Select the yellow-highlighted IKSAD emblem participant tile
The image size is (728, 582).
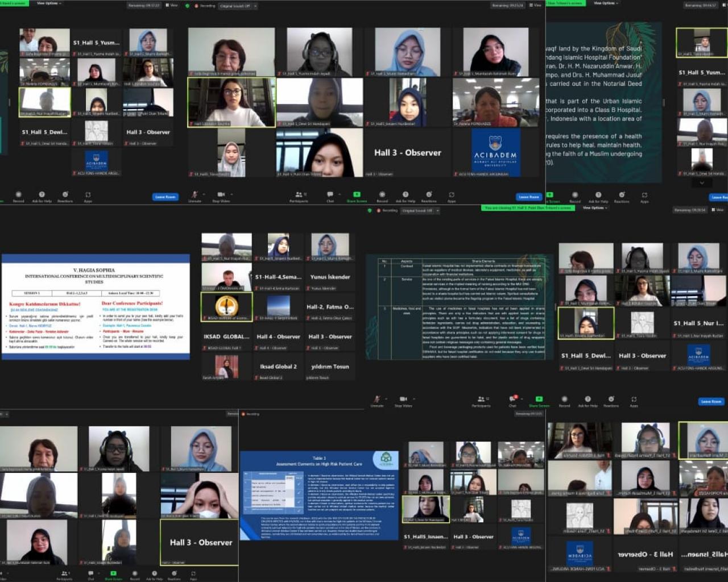click(x=226, y=306)
